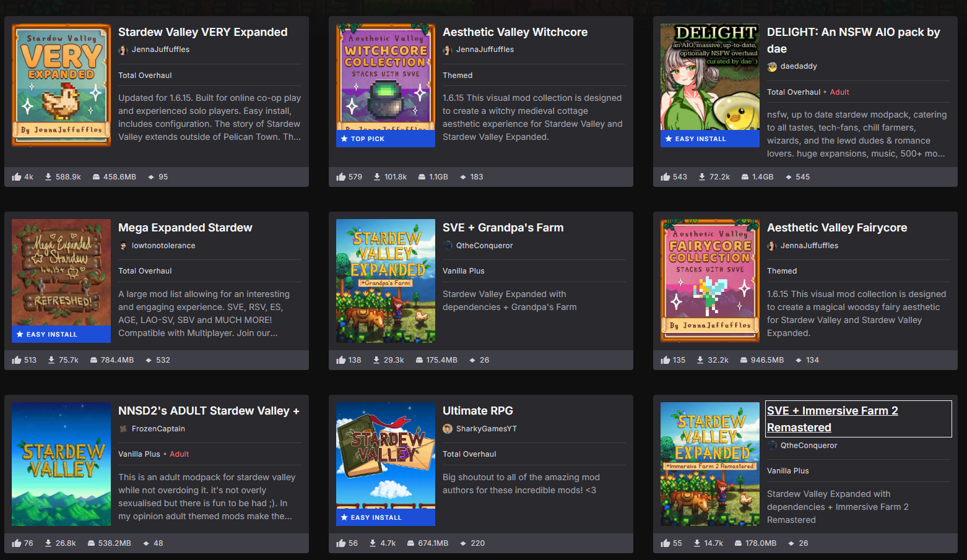Click the endorsement icon on Aesthetic Valley Witchcore
The image size is (967, 560).
pyautogui.click(x=341, y=177)
